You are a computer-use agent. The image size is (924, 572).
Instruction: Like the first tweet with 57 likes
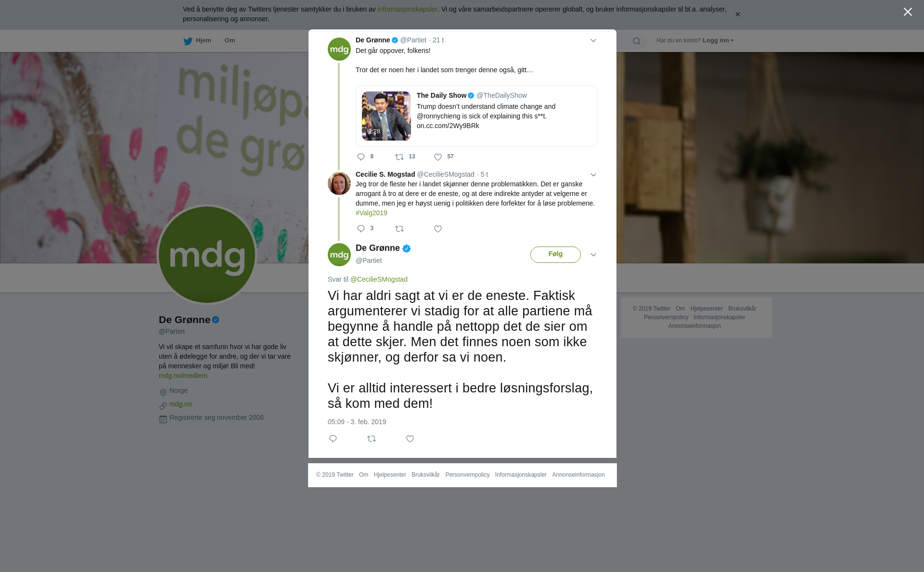[x=444, y=157]
